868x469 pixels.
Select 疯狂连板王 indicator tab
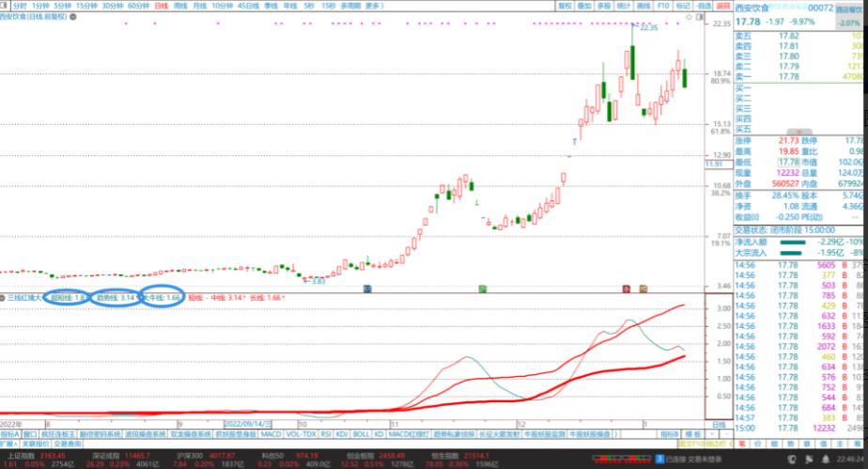point(58,434)
